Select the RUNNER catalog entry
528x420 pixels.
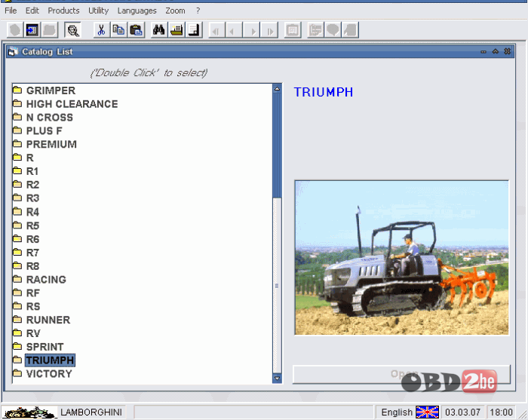[48, 320]
